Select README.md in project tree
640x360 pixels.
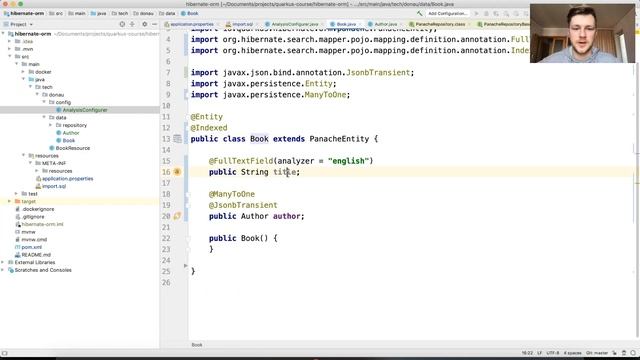point(36,255)
